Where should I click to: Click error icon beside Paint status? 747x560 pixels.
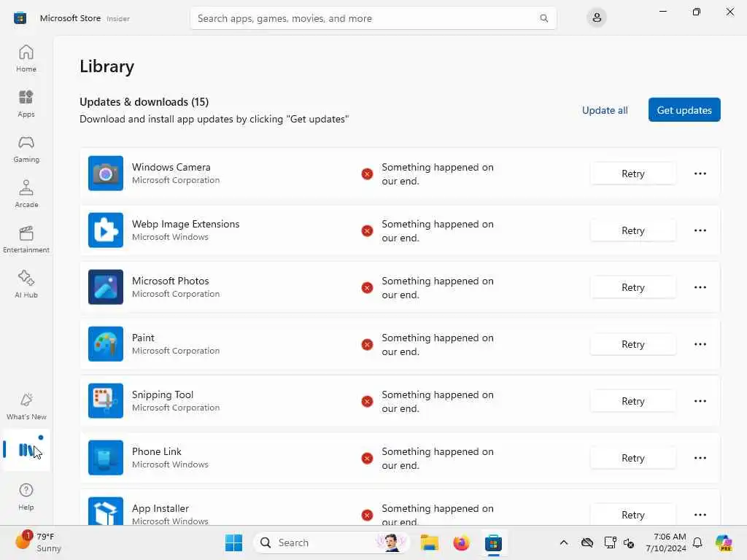[x=367, y=344]
